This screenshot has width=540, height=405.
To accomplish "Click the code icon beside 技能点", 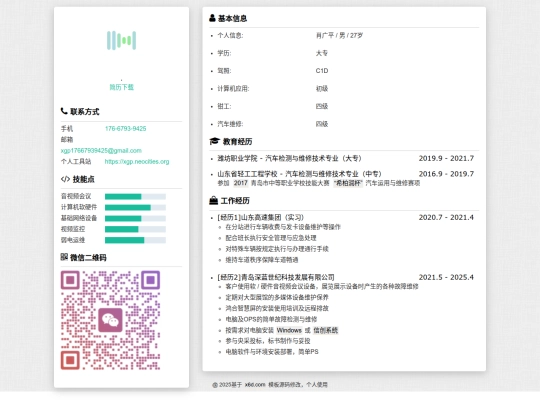I will point(65,179).
